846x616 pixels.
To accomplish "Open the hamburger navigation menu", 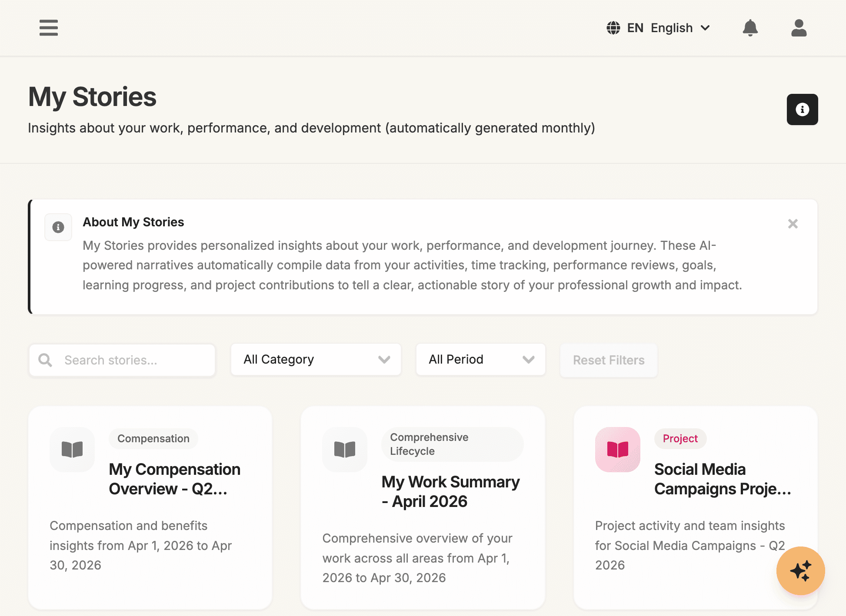I will (48, 28).
